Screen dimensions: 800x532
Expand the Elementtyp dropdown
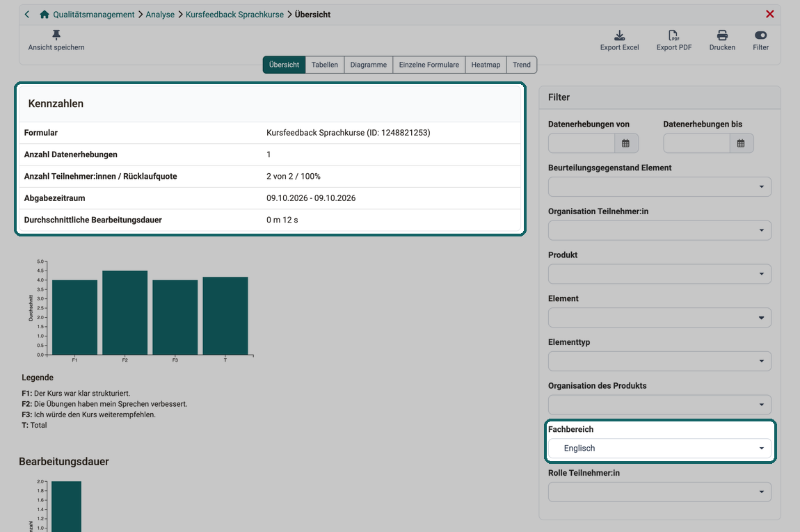[659, 361]
